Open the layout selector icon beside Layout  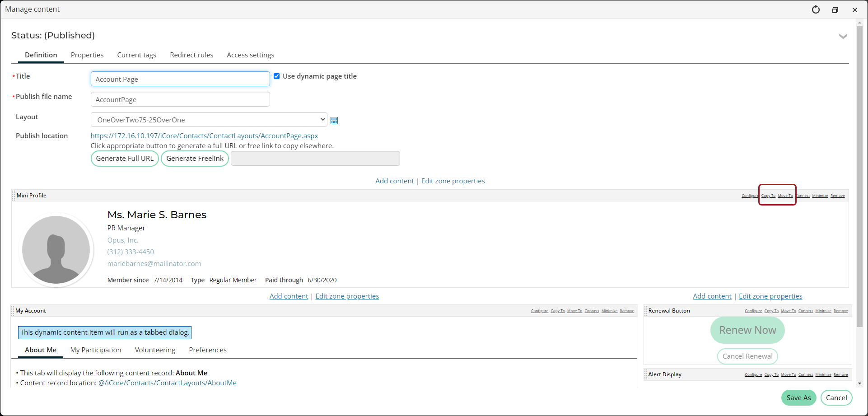[x=334, y=121]
